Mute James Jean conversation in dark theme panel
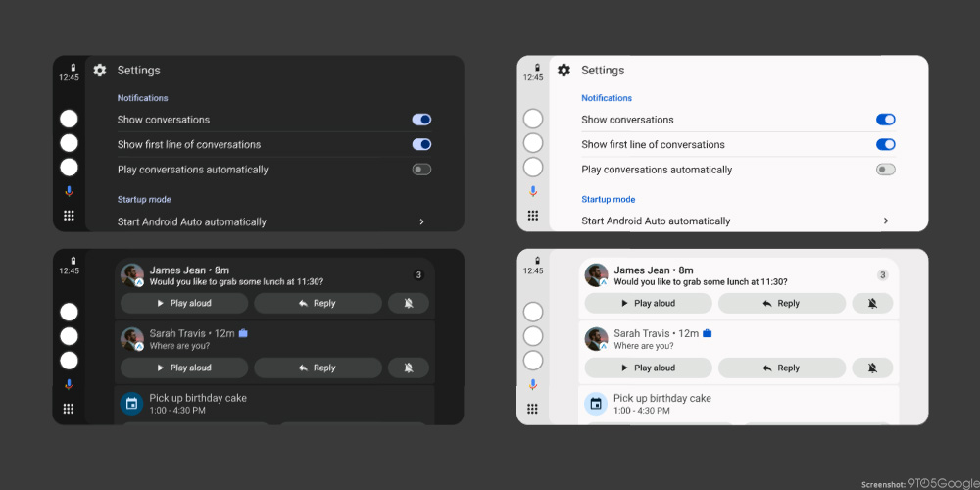The width and height of the screenshot is (980, 490). [x=409, y=304]
